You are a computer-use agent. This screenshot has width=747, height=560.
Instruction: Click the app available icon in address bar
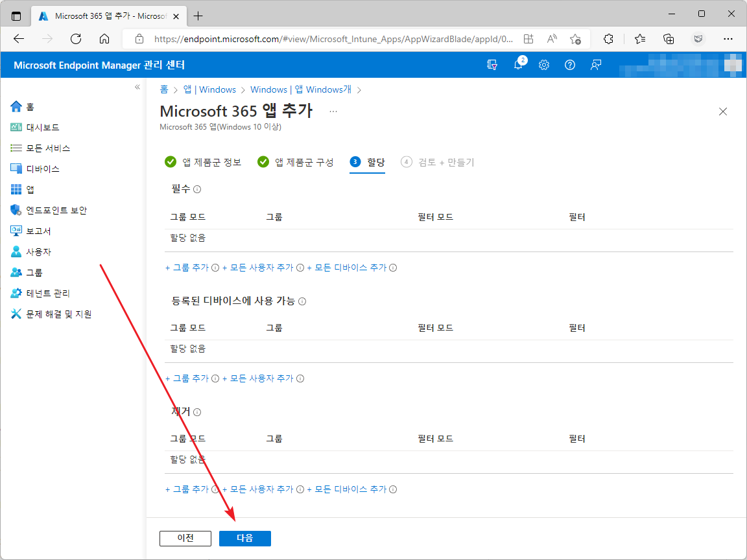coord(528,39)
